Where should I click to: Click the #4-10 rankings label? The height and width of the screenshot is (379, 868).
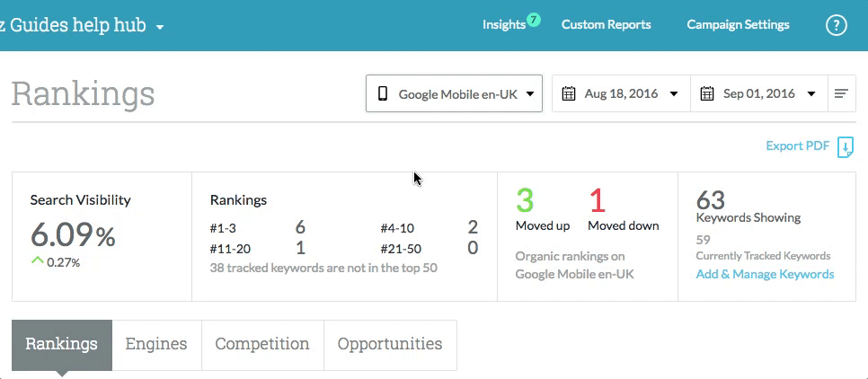(397, 228)
